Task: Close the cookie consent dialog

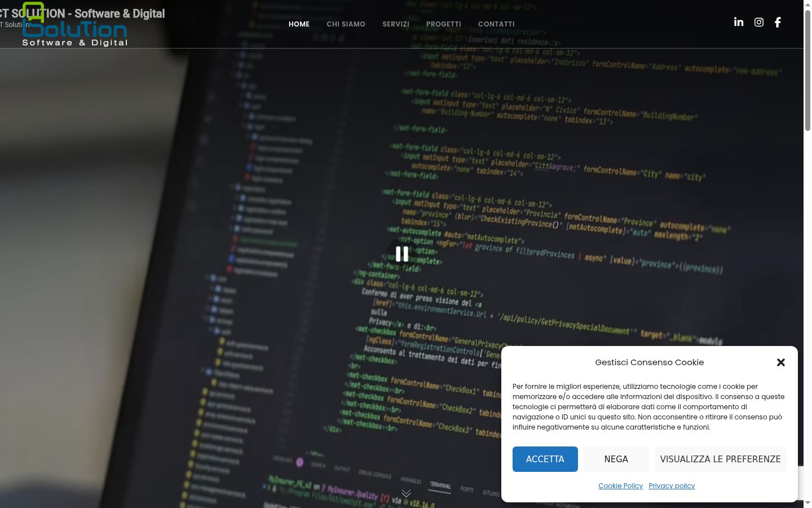Action: click(x=781, y=362)
